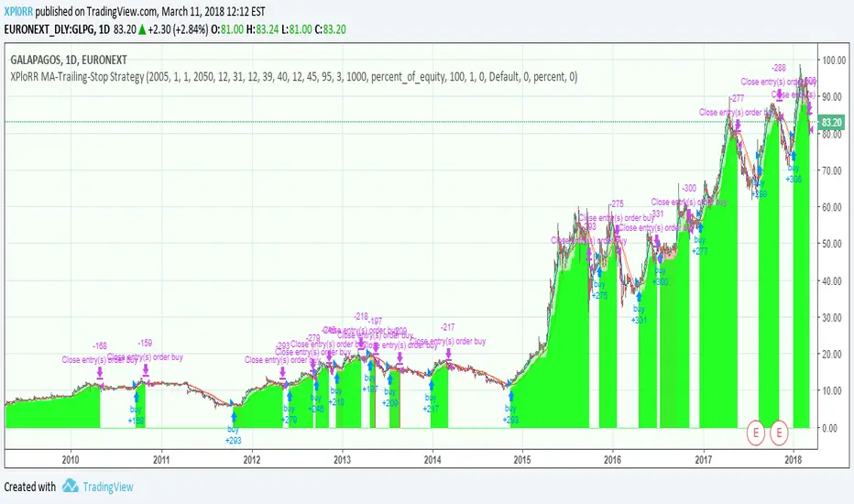854x504 pixels.
Task: Click the 50.00 price scale label
Action: click(834, 244)
